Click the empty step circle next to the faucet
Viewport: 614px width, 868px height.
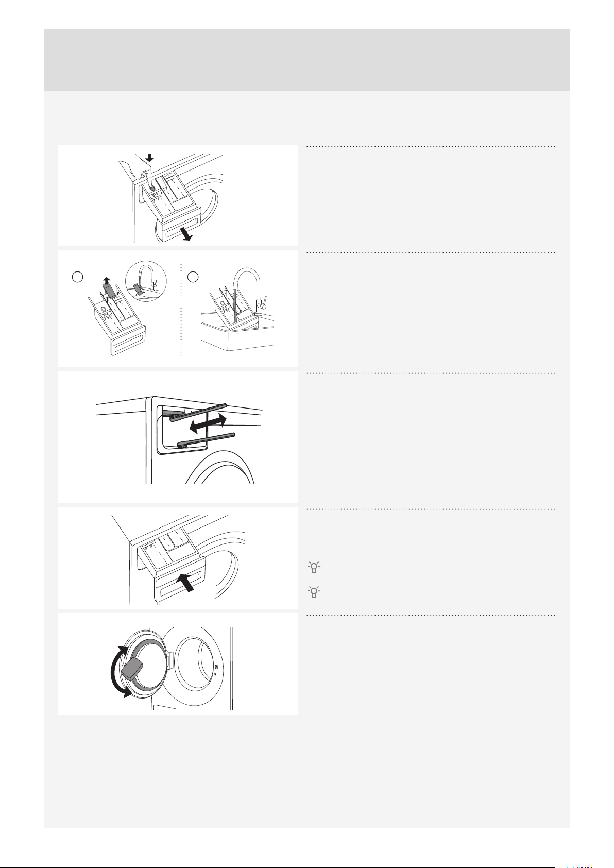click(x=193, y=277)
